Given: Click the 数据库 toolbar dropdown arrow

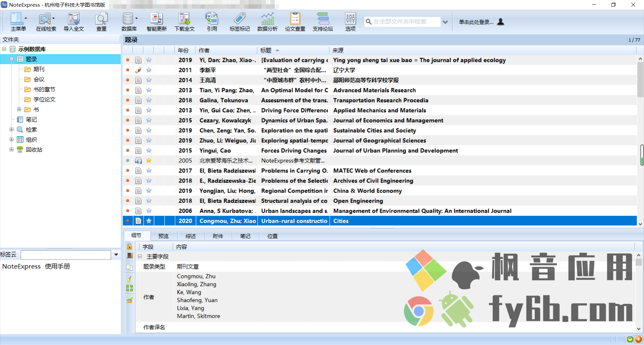Looking at the screenshot, I should click(x=137, y=18).
